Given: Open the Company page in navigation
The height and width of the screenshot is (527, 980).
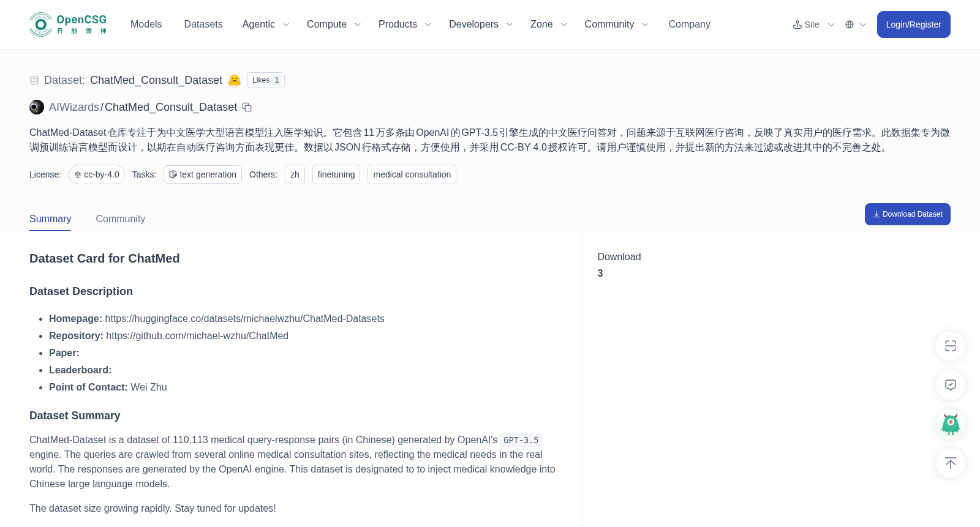Looking at the screenshot, I should pyautogui.click(x=689, y=24).
